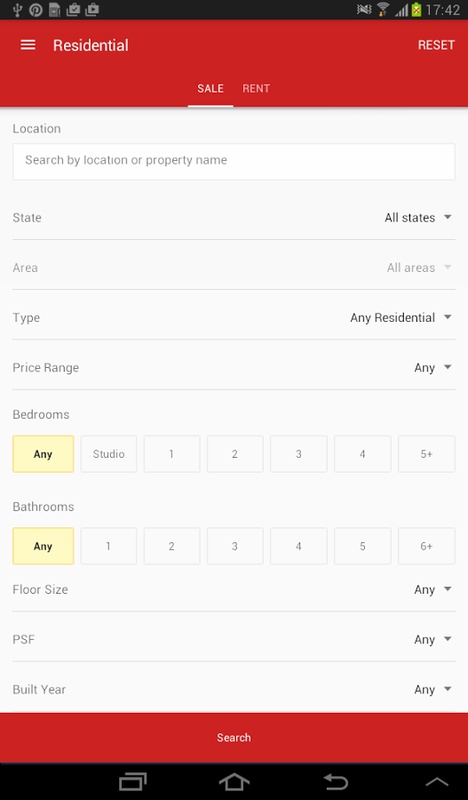The width and height of the screenshot is (468, 800).
Task: Choose 2 under Bathrooms
Action: [x=171, y=546]
